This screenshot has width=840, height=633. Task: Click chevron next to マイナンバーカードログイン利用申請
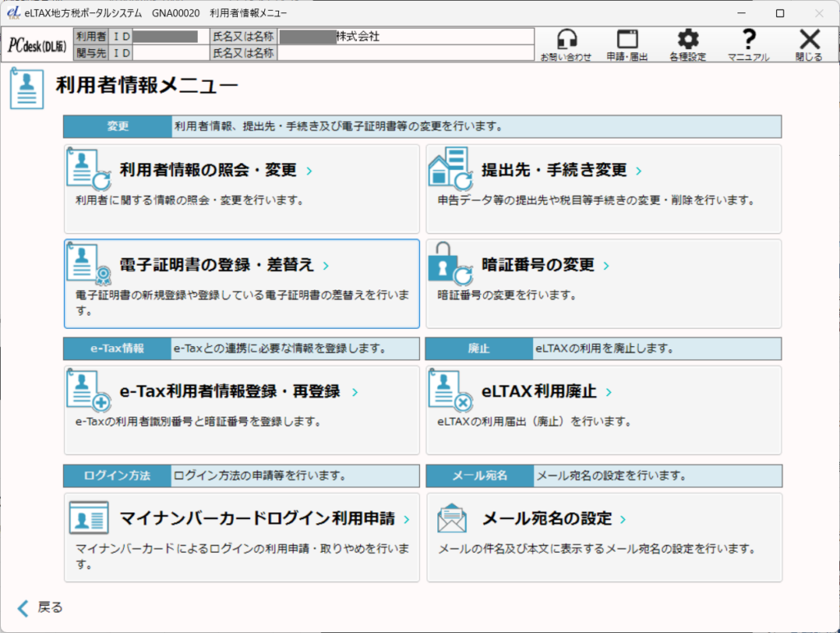pos(407,520)
